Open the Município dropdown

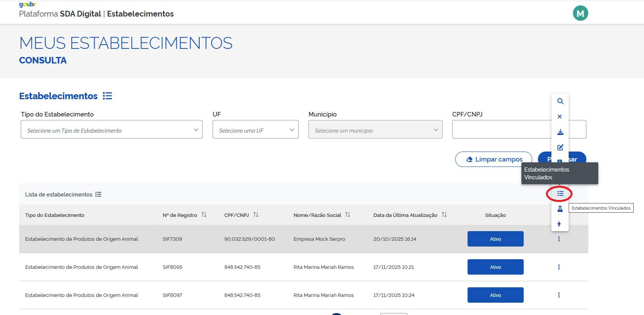coord(375,130)
